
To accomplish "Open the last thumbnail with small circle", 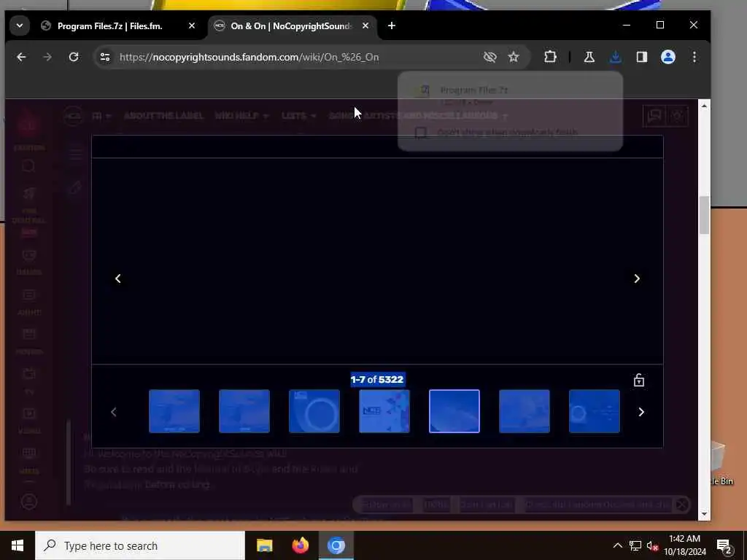I will coord(595,411).
